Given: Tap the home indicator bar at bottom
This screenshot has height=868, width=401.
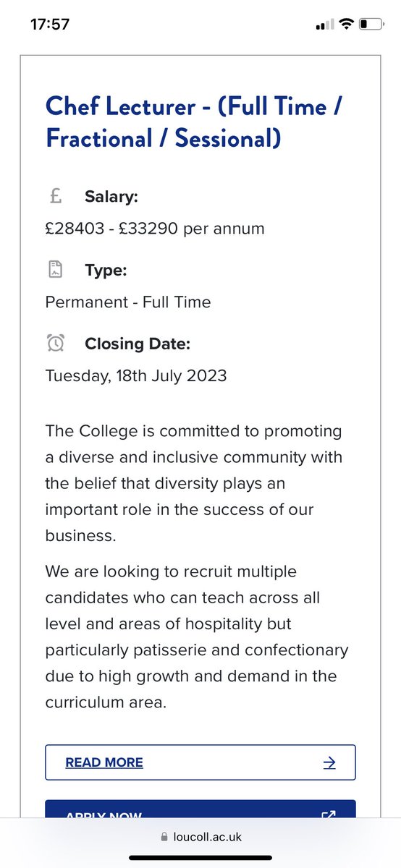Looking at the screenshot, I should (200, 858).
